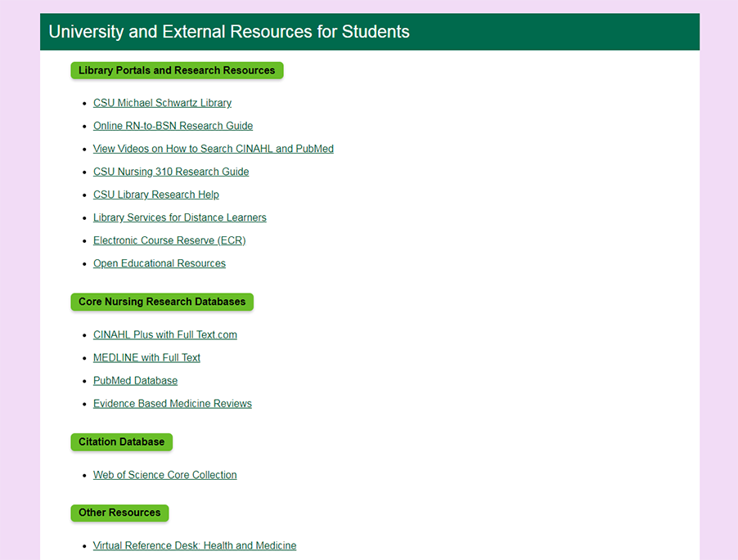
Task: Open Virtual Reference Desk: Health and Medicine
Action: click(x=195, y=545)
